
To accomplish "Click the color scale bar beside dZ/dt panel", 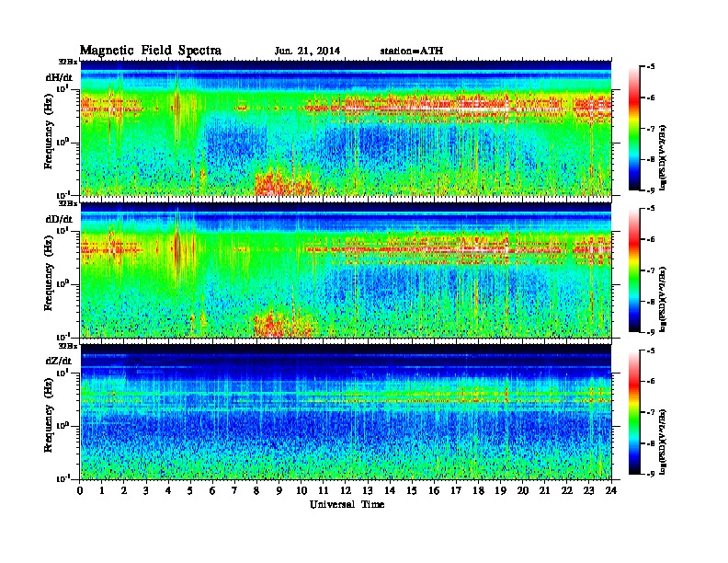I will (634, 412).
